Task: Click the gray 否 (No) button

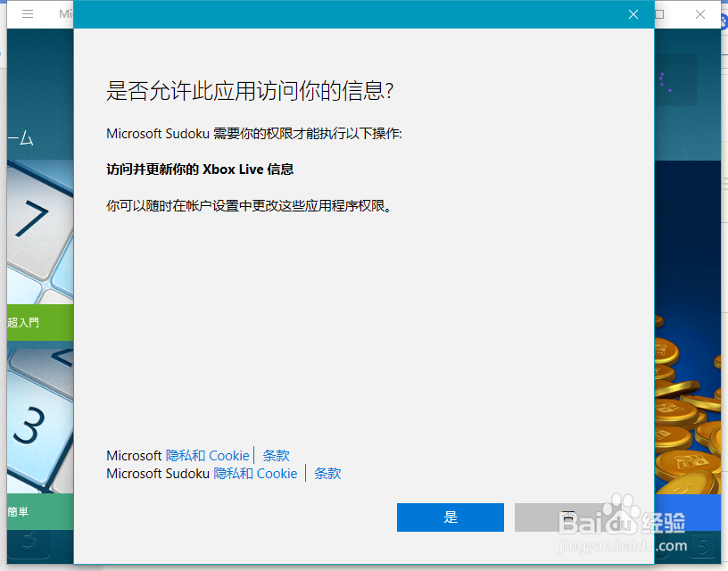Action: click(567, 517)
